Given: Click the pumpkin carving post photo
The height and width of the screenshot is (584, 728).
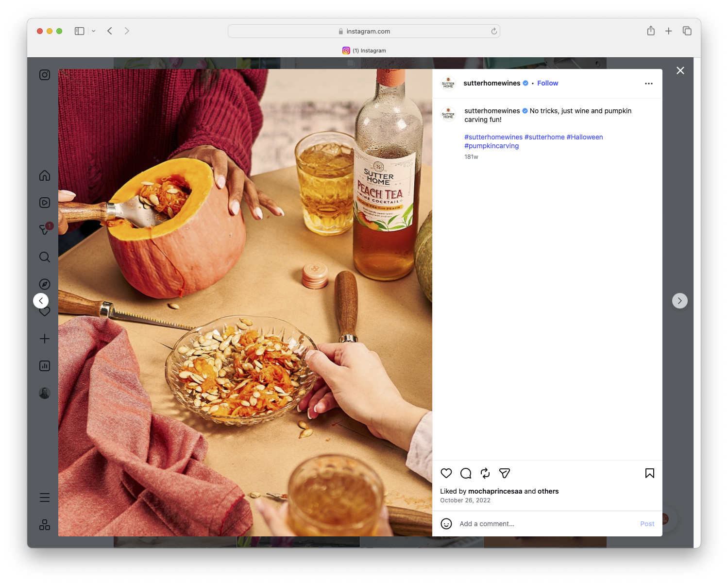Looking at the screenshot, I should (245, 303).
